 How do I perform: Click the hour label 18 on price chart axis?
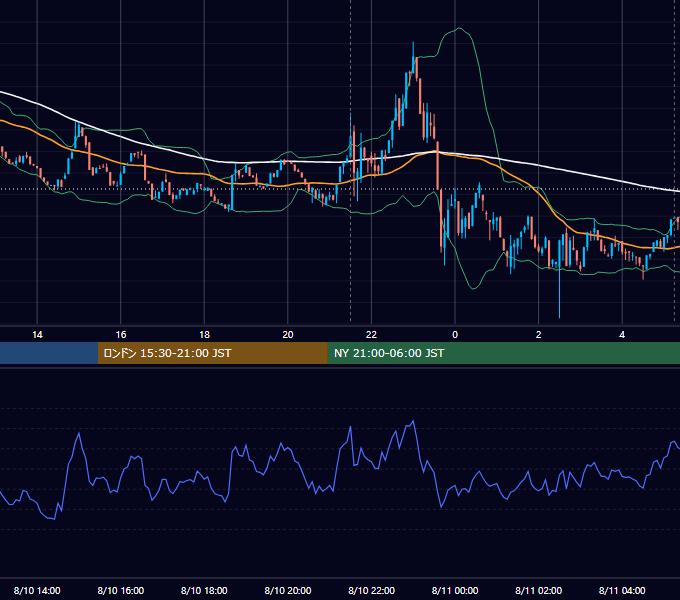[204, 335]
